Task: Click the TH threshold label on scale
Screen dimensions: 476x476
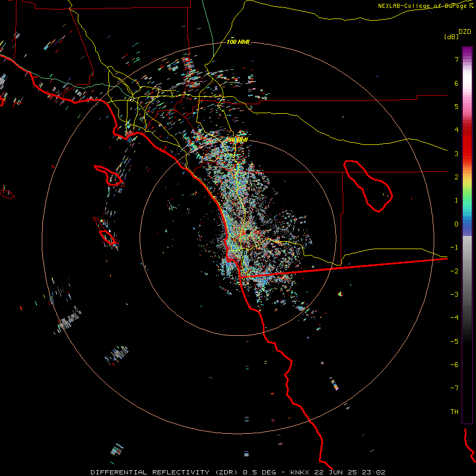Action: point(454,412)
